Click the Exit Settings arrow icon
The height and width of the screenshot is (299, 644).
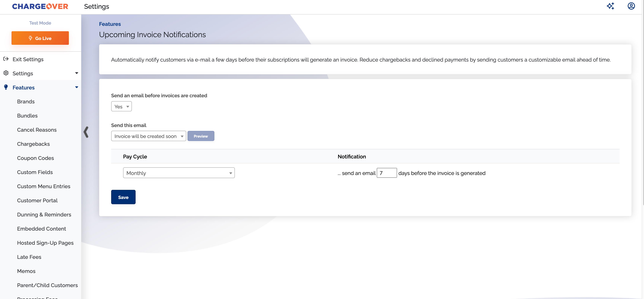(6, 59)
